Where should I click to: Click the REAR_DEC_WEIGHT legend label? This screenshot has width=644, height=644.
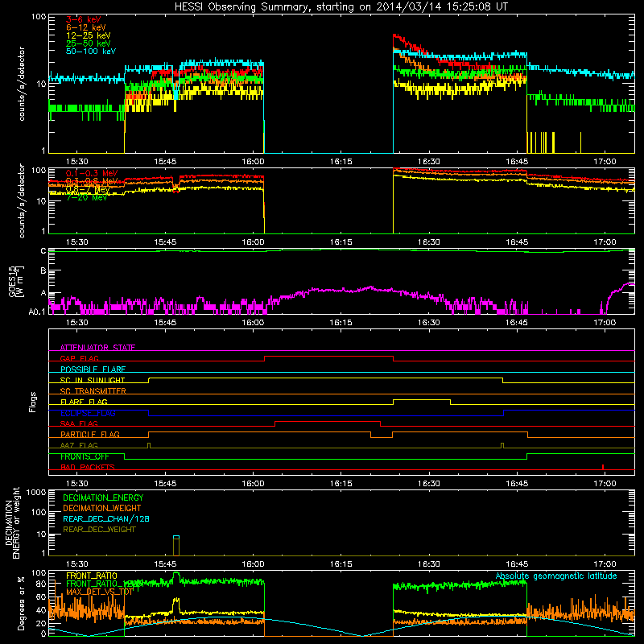99,530
